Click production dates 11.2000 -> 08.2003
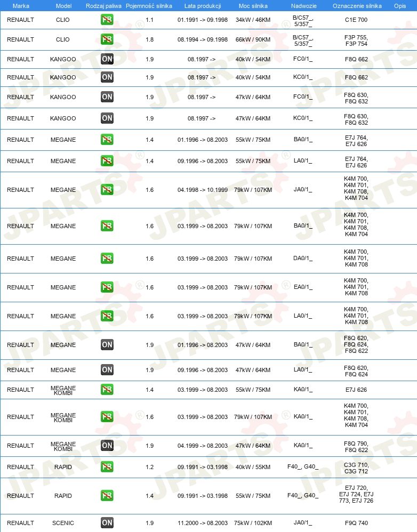This screenshot has width=417, height=532. click(203, 523)
